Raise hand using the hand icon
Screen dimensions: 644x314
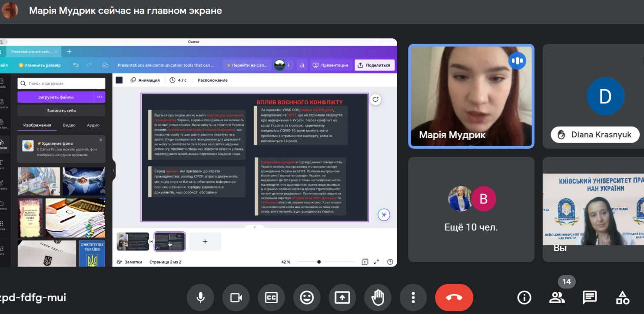(x=378, y=297)
